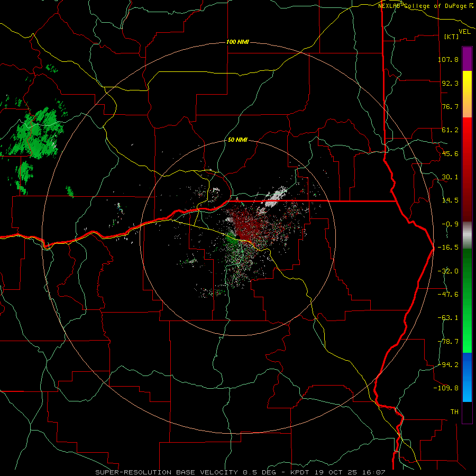The image size is (476, 476).
Task: Click the 76.7 value on velocity scale
Action: coord(450,106)
